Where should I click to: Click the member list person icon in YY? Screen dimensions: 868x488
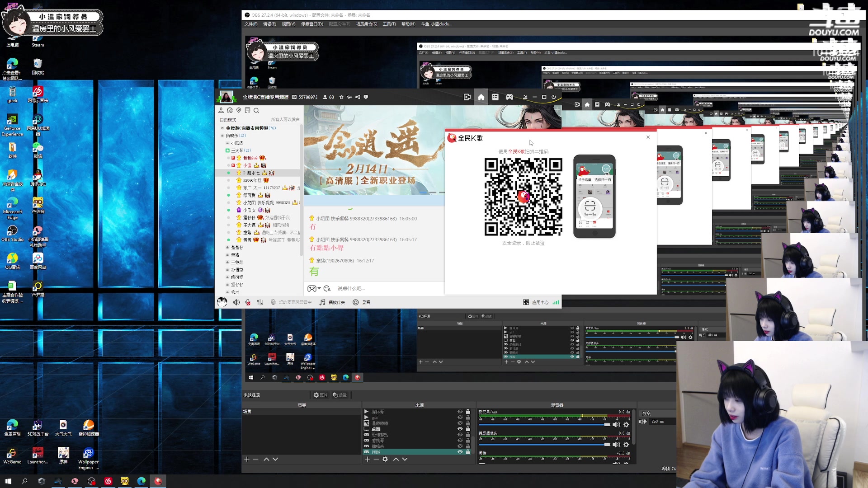tap(221, 110)
